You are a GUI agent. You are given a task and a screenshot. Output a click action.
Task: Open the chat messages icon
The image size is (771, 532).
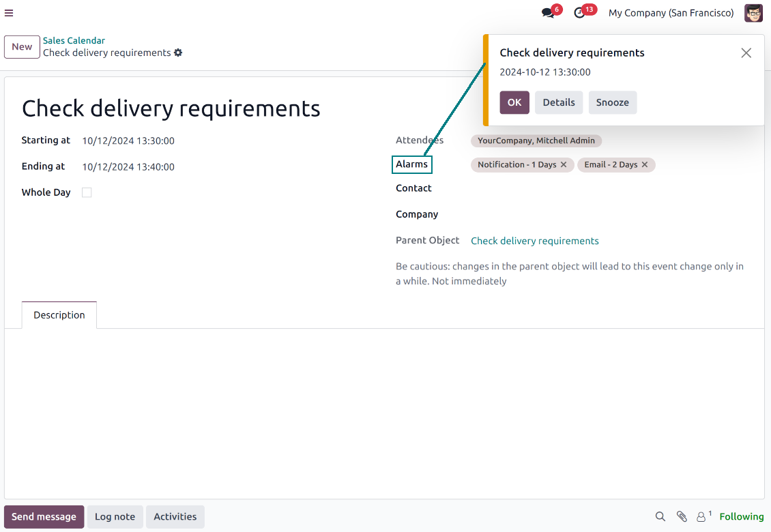coord(548,13)
